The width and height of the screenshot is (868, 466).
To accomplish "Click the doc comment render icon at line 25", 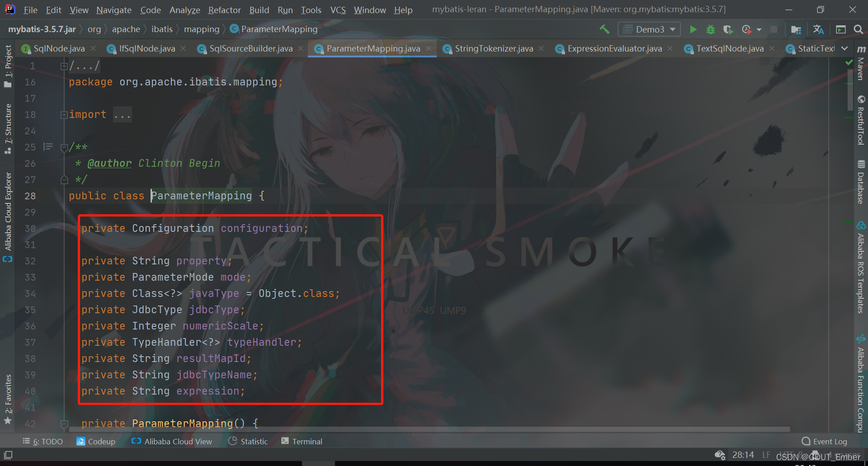I will tap(48, 146).
